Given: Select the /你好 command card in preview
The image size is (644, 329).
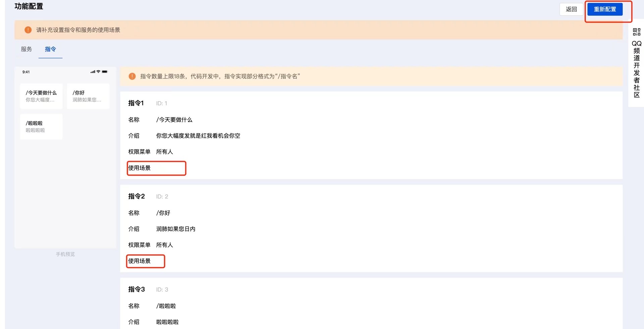Looking at the screenshot, I should tap(88, 96).
